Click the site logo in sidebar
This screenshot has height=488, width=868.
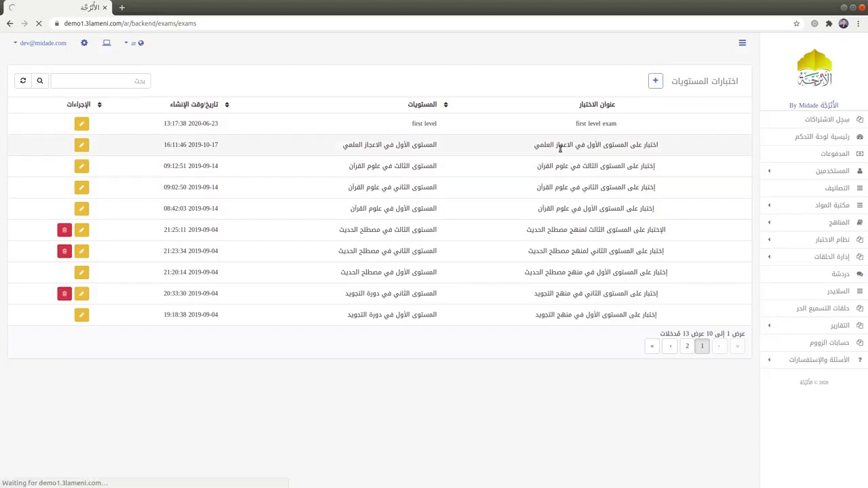coord(814,68)
